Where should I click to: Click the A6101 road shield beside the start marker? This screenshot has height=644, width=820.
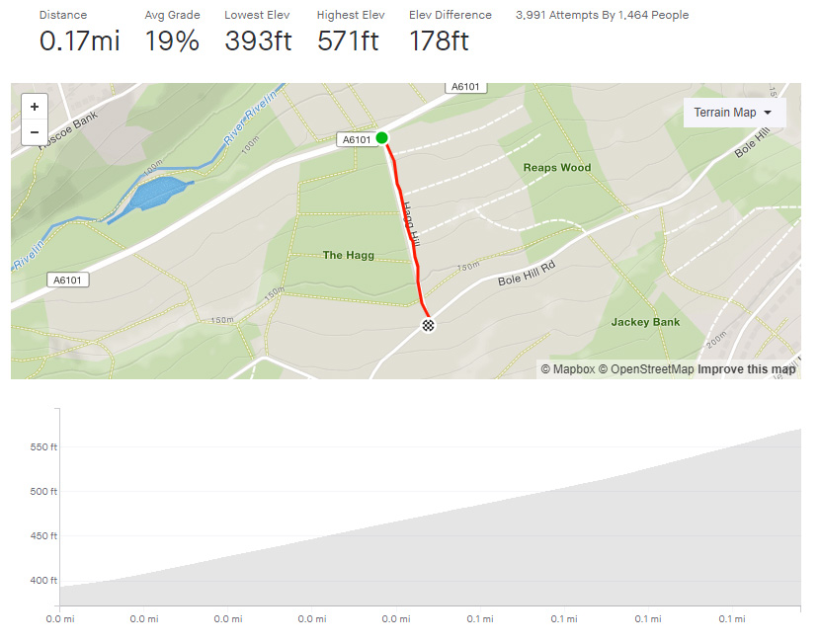356,139
